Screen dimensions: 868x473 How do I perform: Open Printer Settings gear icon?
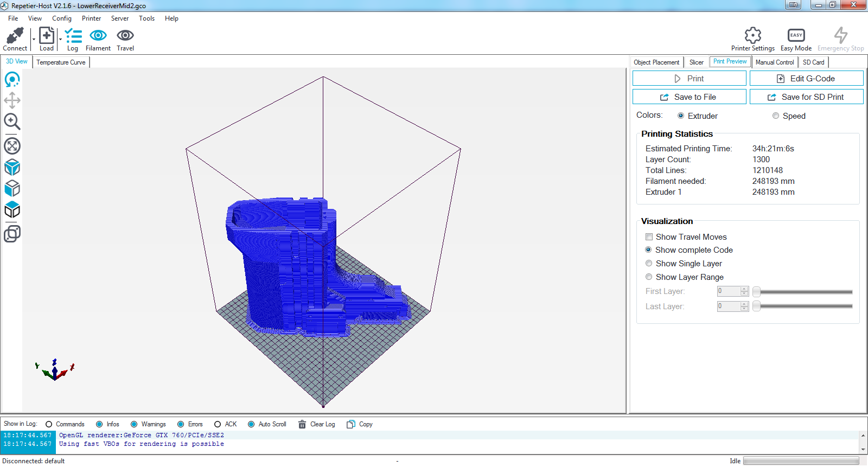[752, 36]
